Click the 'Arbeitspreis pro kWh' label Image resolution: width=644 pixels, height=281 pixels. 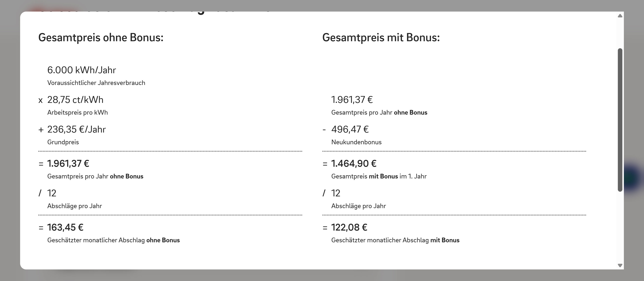pos(77,113)
